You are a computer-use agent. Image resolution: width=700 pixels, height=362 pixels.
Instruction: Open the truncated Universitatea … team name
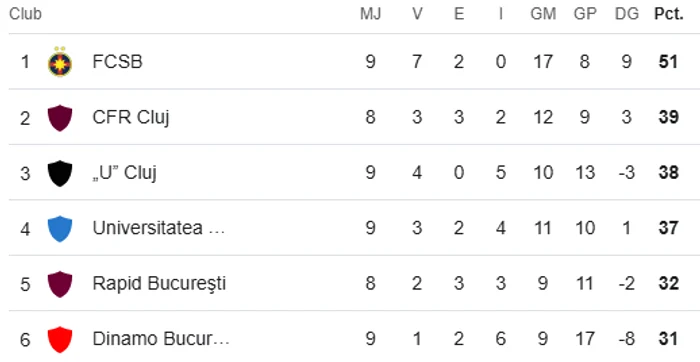(x=158, y=228)
